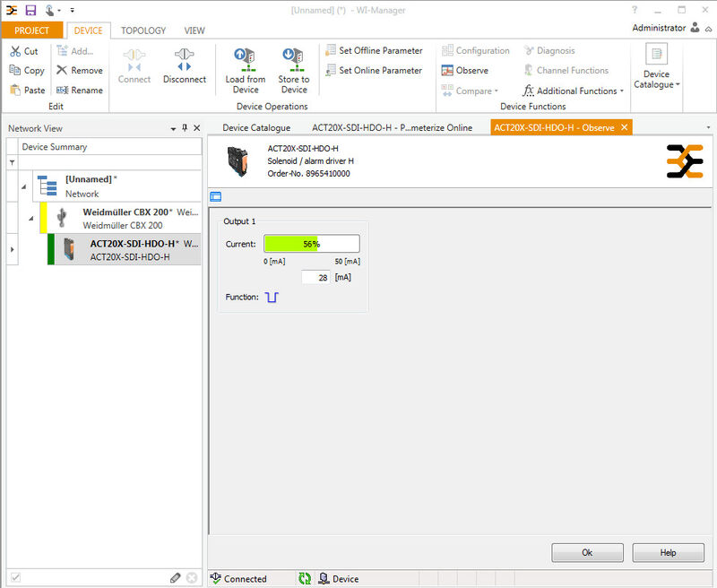Pin the Network View panel
717x588 pixels.
[186, 129]
